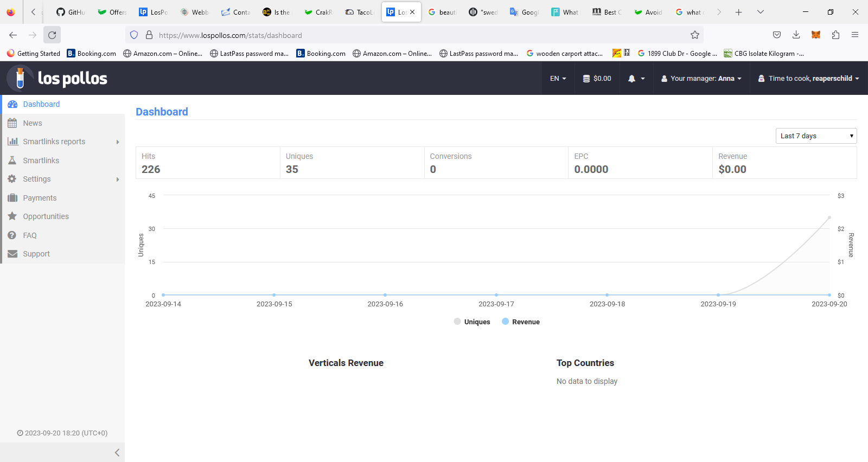Open Support envelope sidebar item
The image size is (868, 462).
[x=63, y=254]
